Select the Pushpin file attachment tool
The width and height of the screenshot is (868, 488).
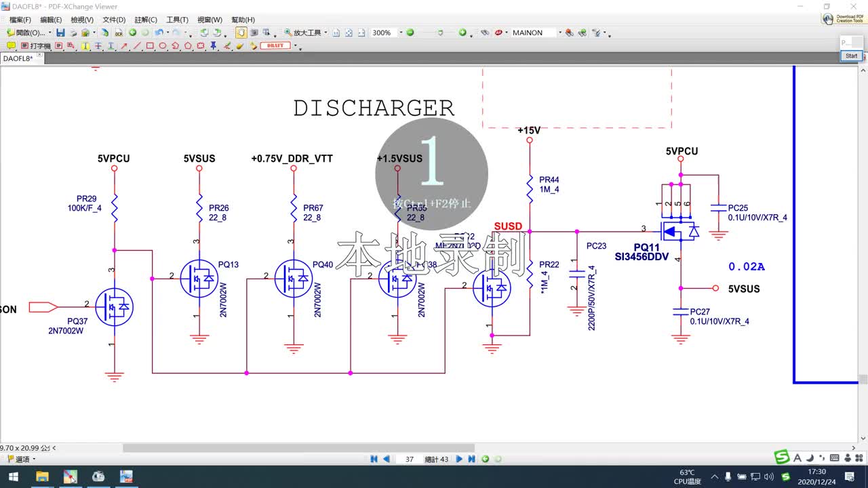pyautogui.click(x=213, y=45)
